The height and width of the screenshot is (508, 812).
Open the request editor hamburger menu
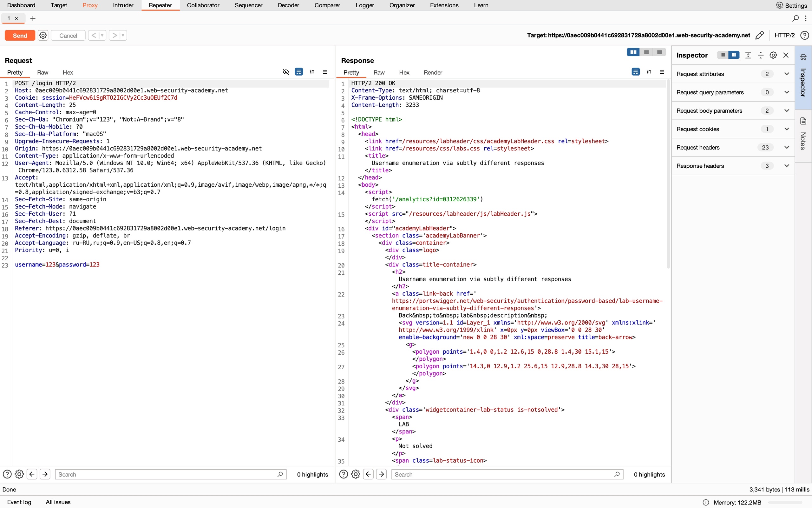[x=325, y=71]
